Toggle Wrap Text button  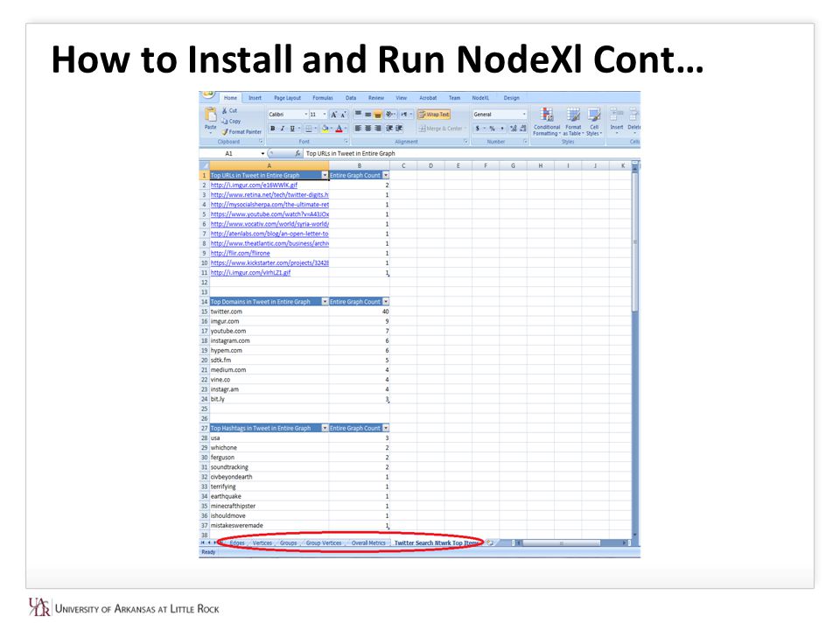point(434,114)
